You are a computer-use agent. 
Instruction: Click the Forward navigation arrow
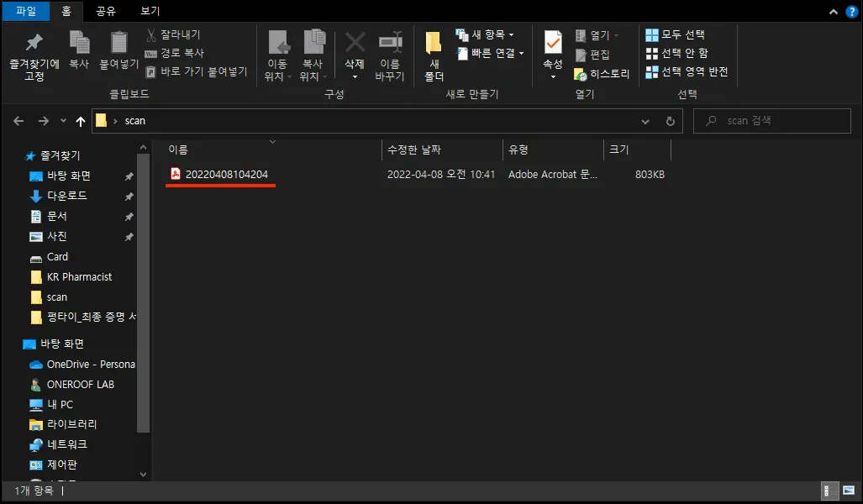point(43,121)
